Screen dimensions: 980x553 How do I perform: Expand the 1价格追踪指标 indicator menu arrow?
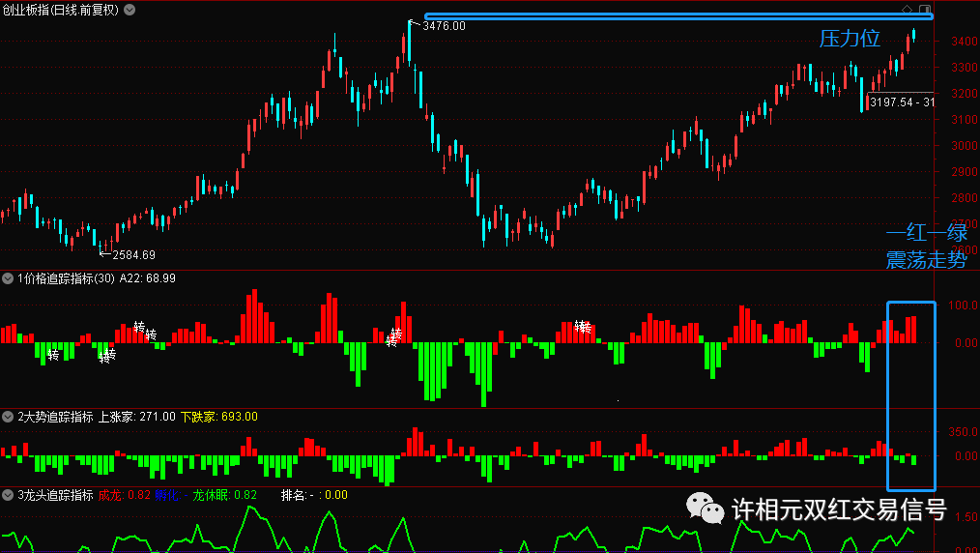[x=8, y=278]
